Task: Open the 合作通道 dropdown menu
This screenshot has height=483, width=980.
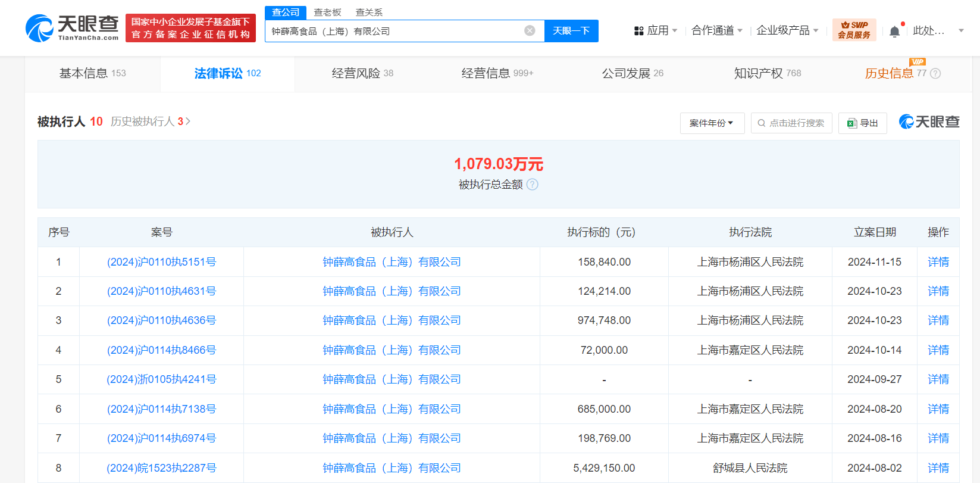Action: pyautogui.click(x=716, y=31)
